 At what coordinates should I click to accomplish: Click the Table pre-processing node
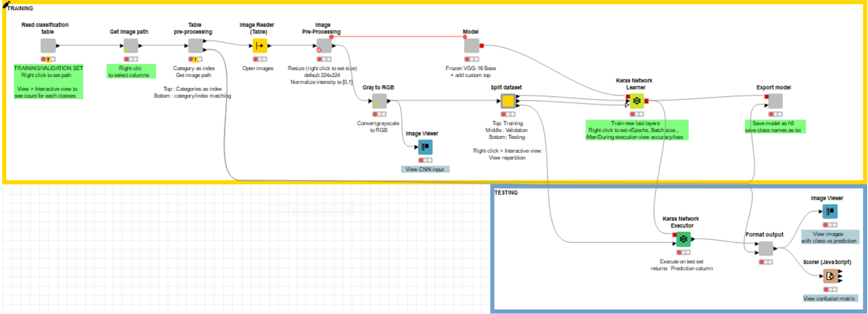pyautogui.click(x=196, y=46)
